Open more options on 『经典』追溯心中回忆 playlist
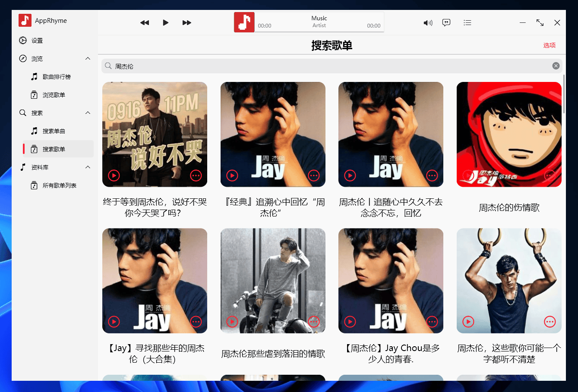578x392 pixels. tap(314, 176)
